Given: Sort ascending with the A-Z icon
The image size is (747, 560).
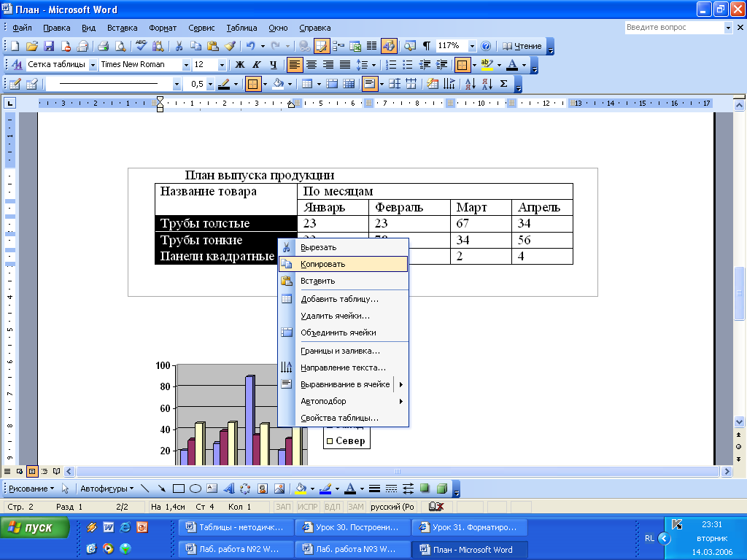Looking at the screenshot, I should (x=471, y=84).
